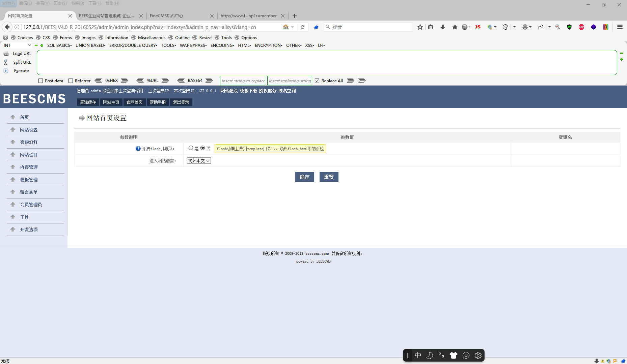Screen dimensions: 627x364
Task: Open the 简体中文 language dropdown
Action: (x=198, y=161)
